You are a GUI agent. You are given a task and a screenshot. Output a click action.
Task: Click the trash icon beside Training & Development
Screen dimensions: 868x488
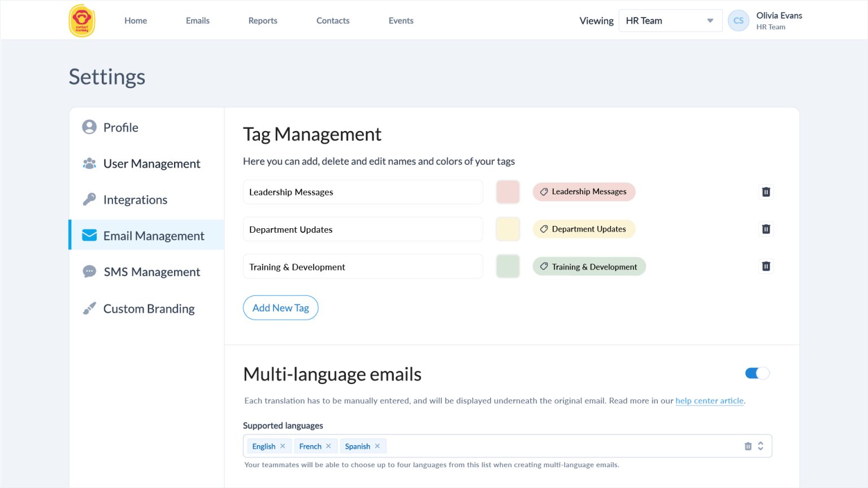coord(766,266)
